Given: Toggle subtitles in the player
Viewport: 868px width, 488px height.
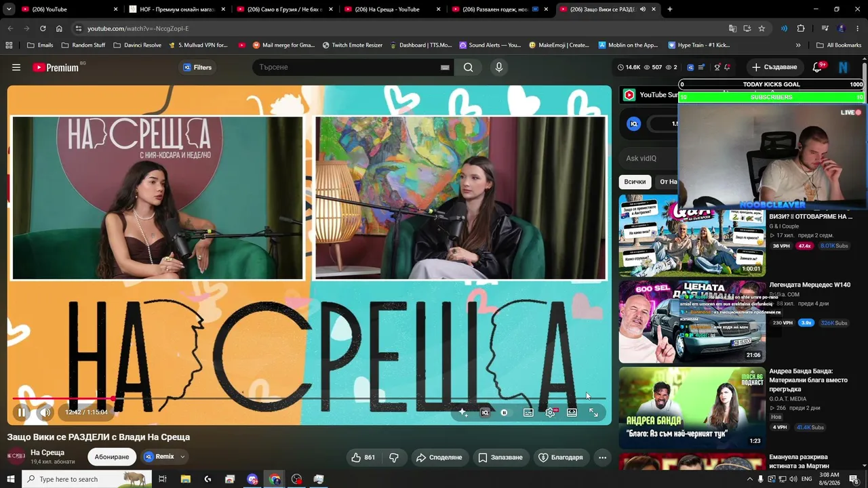Looking at the screenshot, I should (528, 412).
